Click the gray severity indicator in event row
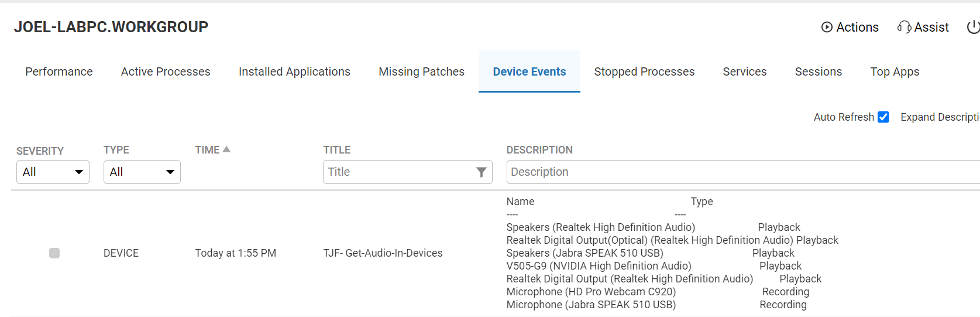This screenshot has width=980, height=317. click(x=54, y=253)
